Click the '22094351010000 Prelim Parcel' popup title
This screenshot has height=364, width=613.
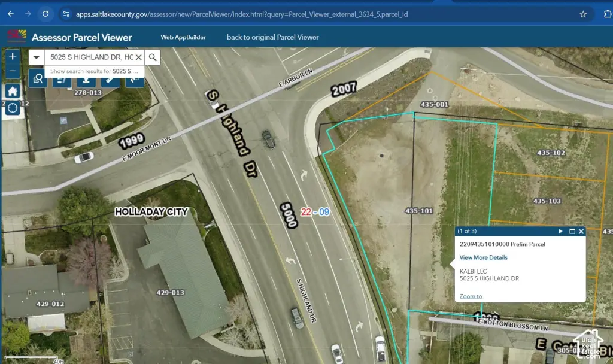[502, 244]
